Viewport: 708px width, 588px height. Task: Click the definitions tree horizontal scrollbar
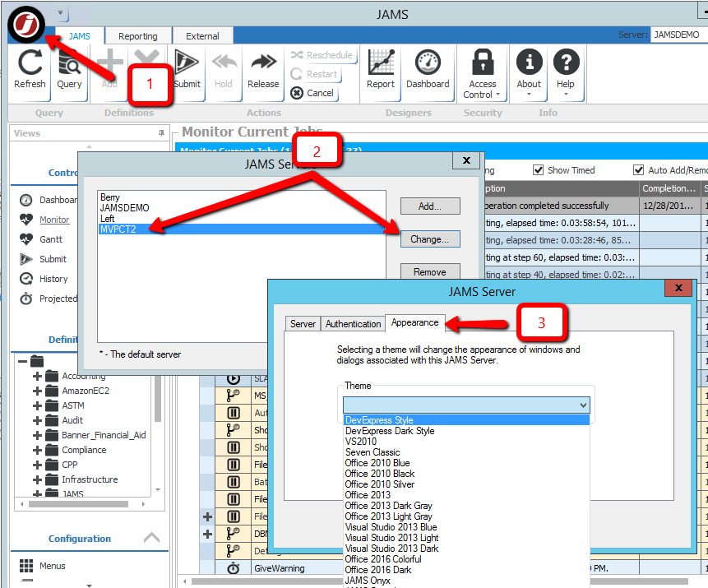click(79, 504)
